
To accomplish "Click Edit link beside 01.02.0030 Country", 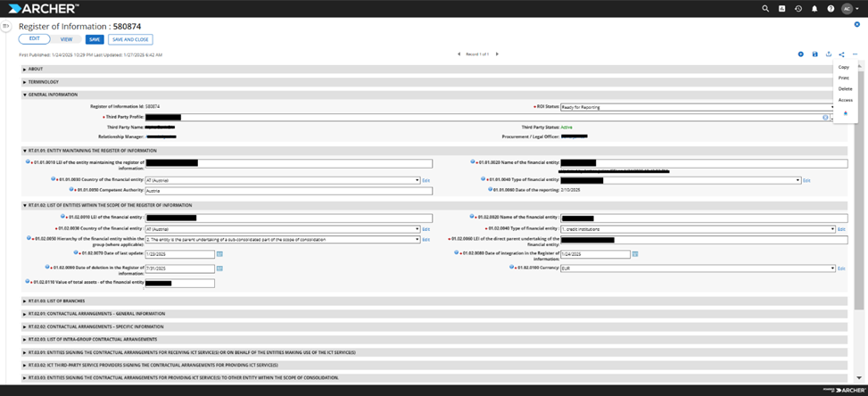I will click(x=426, y=229).
